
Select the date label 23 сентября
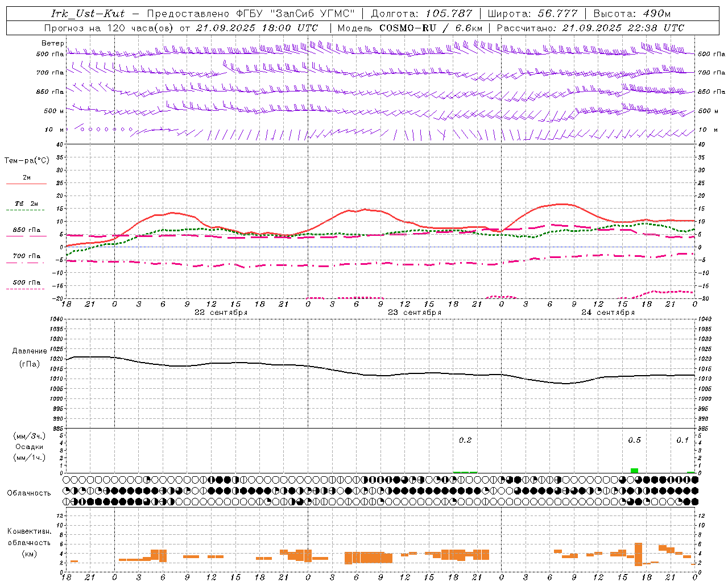(x=415, y=313)
